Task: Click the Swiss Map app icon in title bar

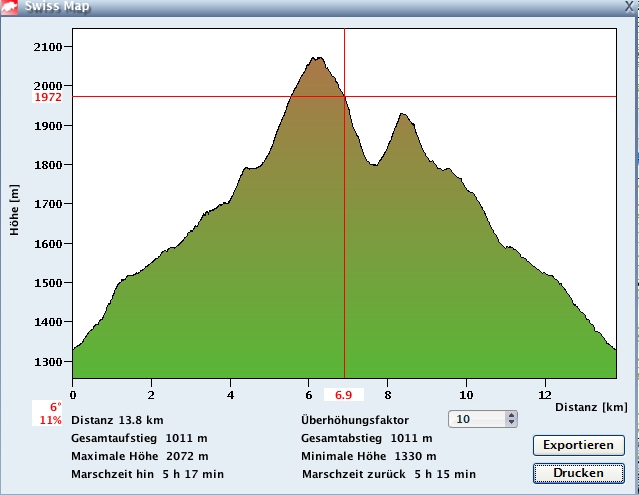Action: 11,8
